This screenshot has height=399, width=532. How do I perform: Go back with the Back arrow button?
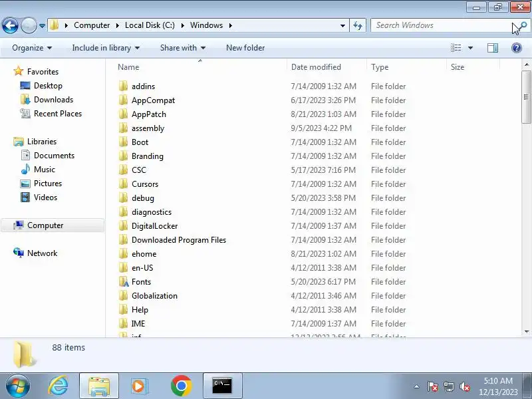(x=10, y=25)
